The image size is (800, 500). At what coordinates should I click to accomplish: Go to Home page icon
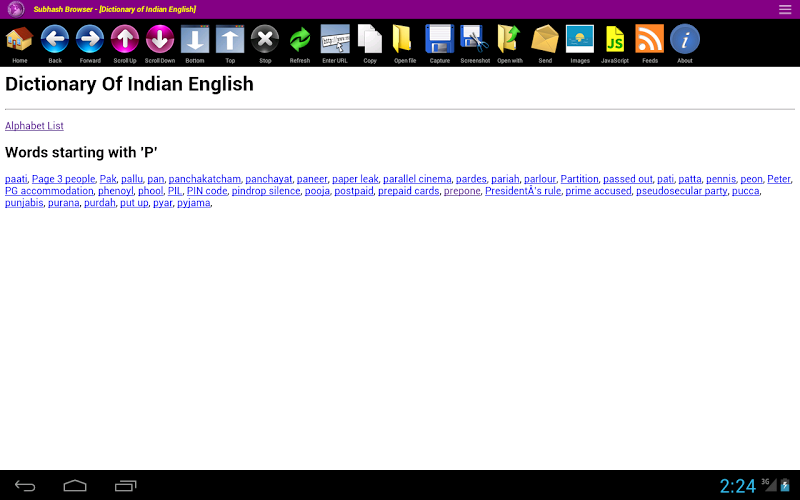[x=19, y=39]
